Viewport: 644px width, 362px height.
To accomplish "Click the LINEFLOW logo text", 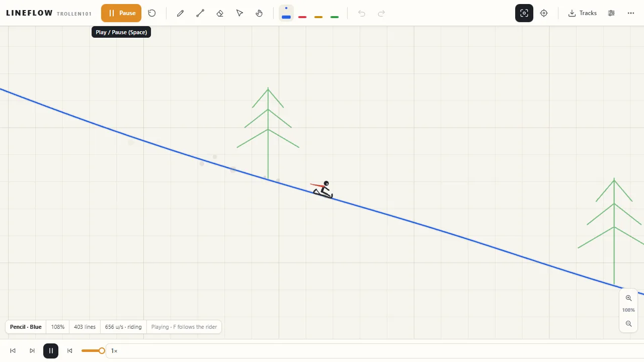I will tap(29, 13).
